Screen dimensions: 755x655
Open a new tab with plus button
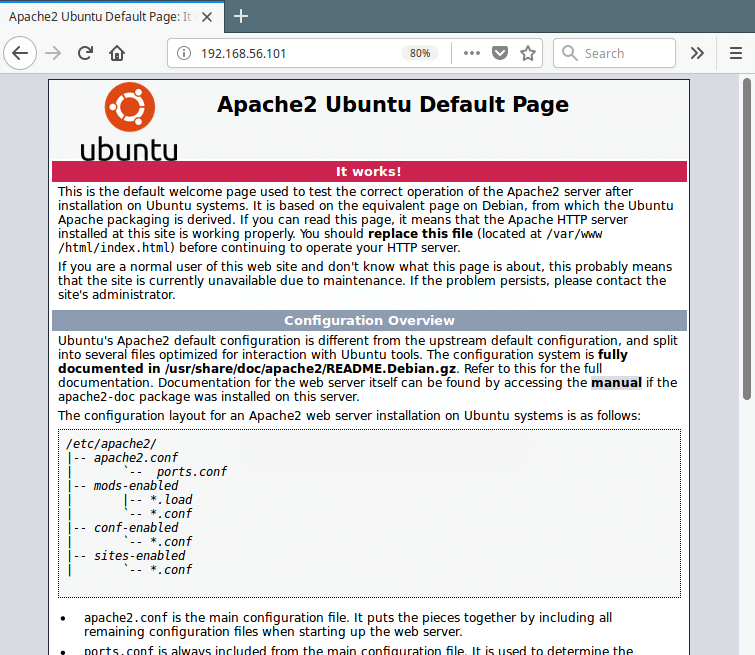click(x=241, y=16)
